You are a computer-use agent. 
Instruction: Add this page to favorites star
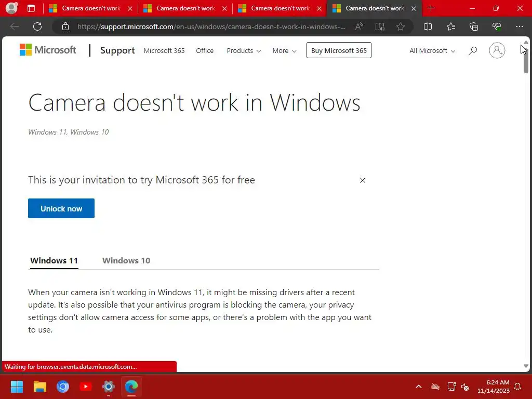(x=401, y=26)
